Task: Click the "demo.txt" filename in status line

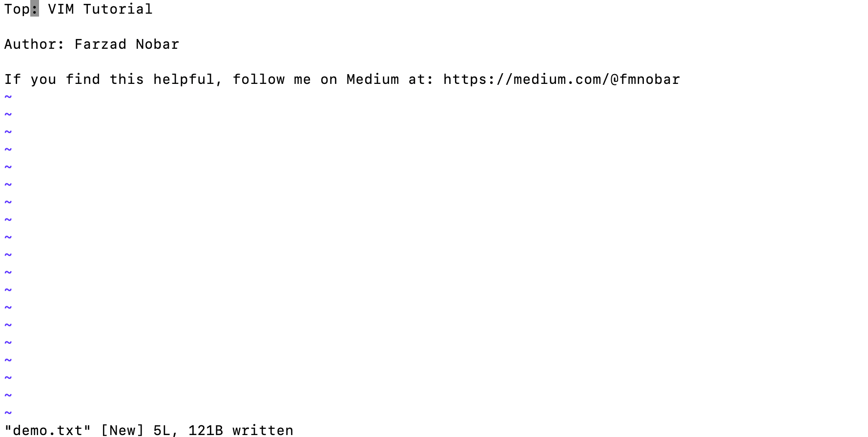Action: (47, 430)
